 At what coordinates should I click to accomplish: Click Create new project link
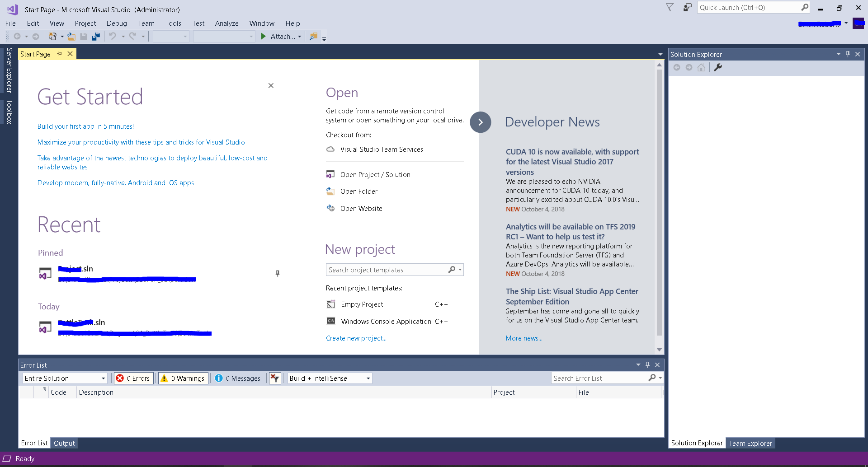[x=356, y=338]
